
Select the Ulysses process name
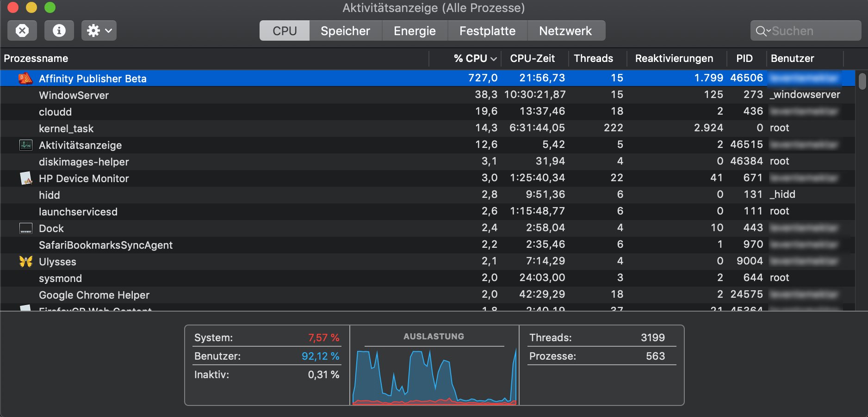(x=57, y=262)
